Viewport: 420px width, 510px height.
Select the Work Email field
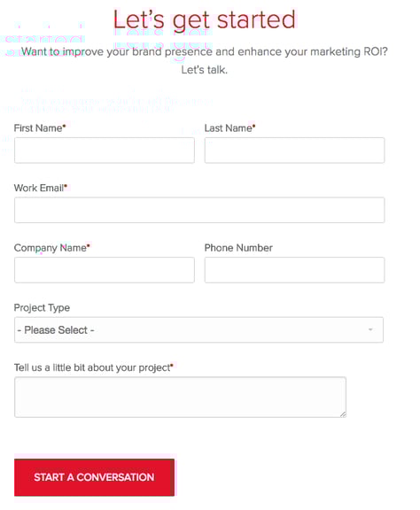pyautogui.click(x=199, y=210)
